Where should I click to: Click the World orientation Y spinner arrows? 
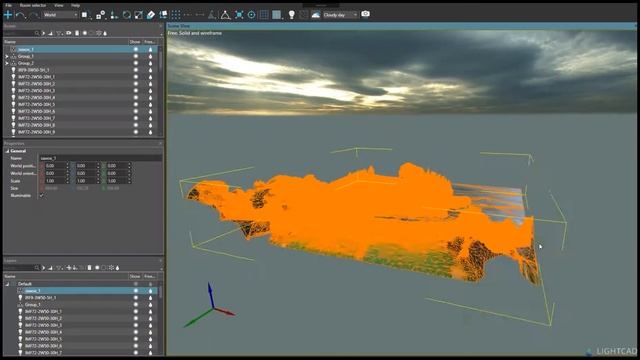(x=98, y=173)
